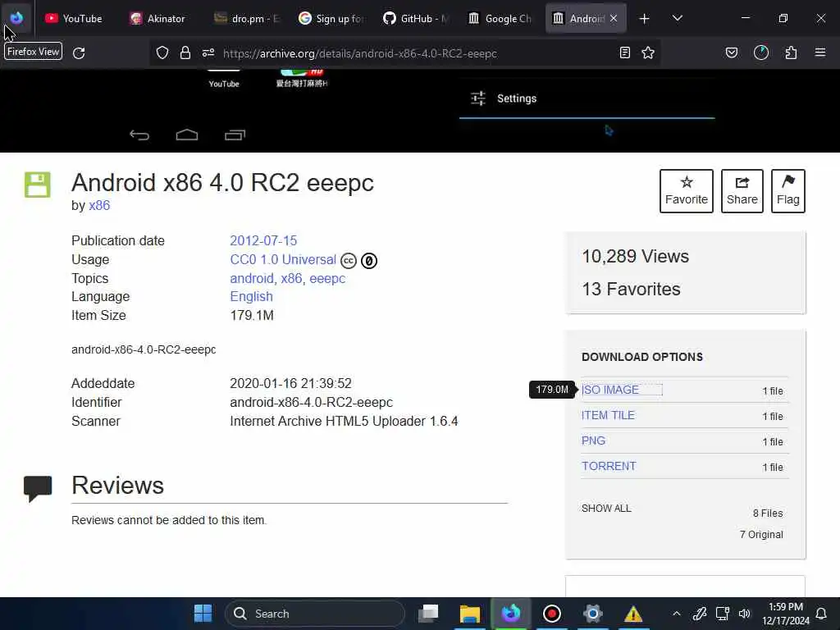The height and width of the screenshot is (630, 840).
Task: Open Extensions puzzle icon
Action: [x=792, y=53]
